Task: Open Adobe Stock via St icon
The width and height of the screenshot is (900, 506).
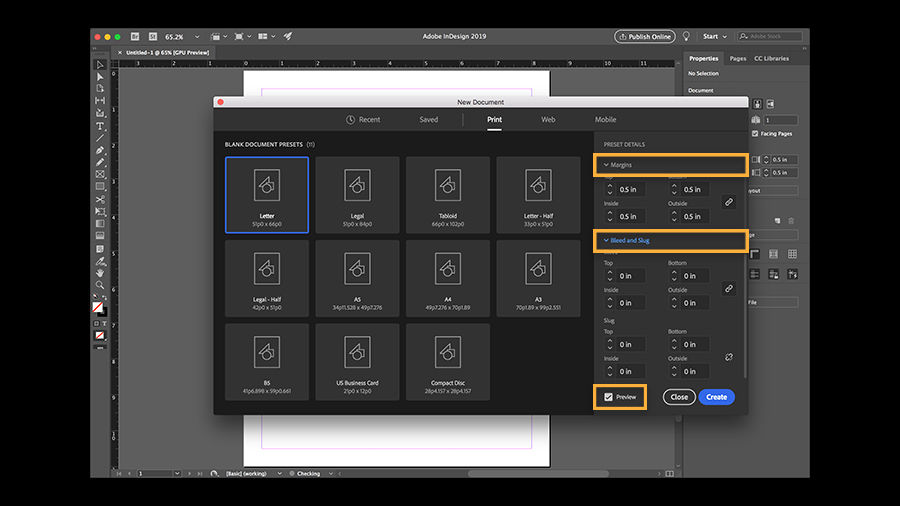Action: (153, 36)
